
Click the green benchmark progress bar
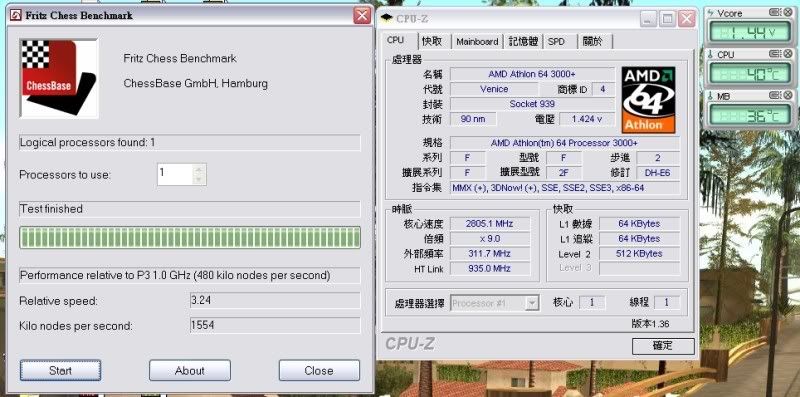(x=190, y=238)
